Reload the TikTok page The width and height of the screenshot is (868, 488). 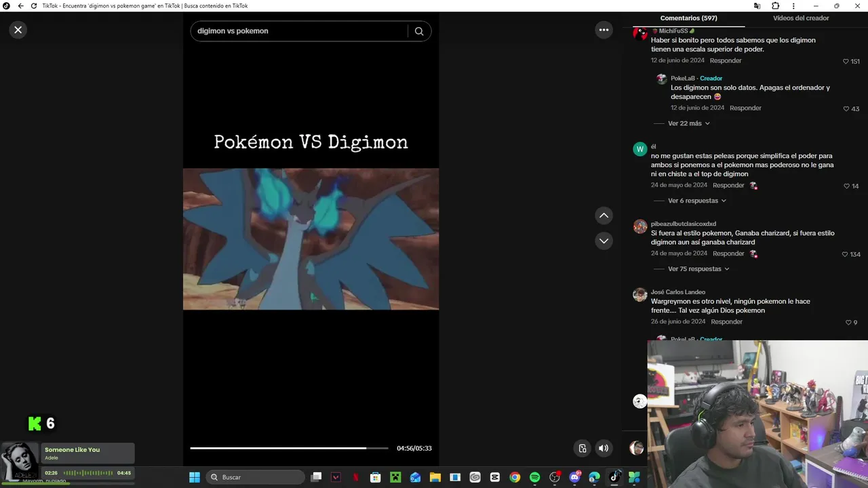(x=33, y=5)
